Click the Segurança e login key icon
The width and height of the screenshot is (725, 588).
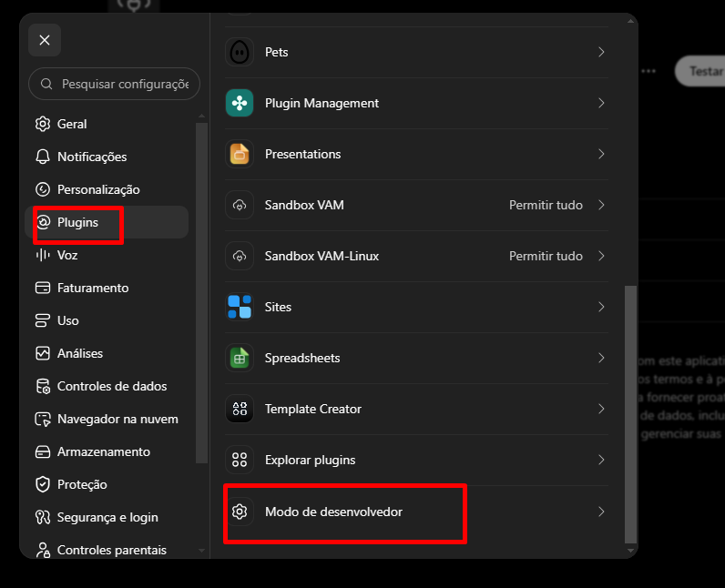pyautogui.click(x=43, y=517)
